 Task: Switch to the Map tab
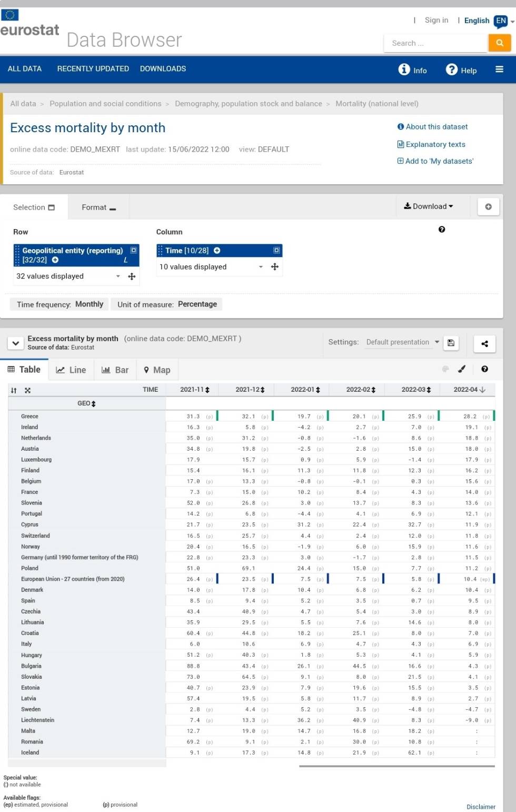click(x=157, y=370)
